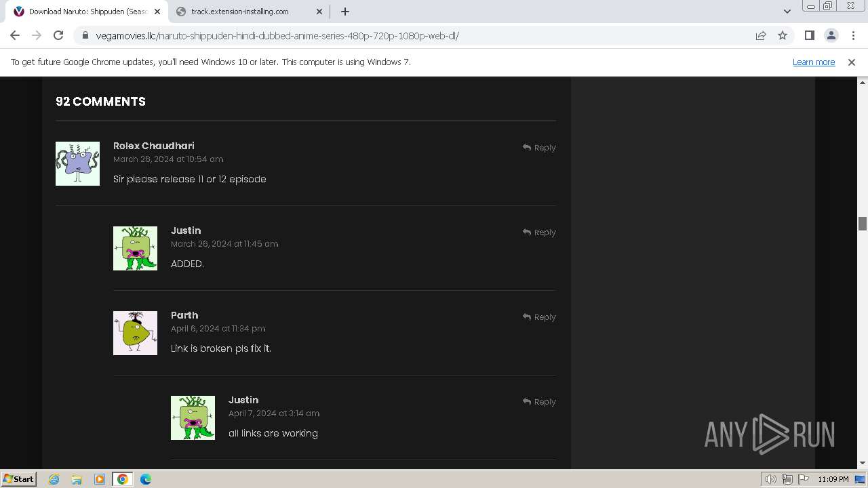This screenshot has width=868, height=488.
Task: Launch Microsoft Edge from taskbar
Action: click(146, 479)
